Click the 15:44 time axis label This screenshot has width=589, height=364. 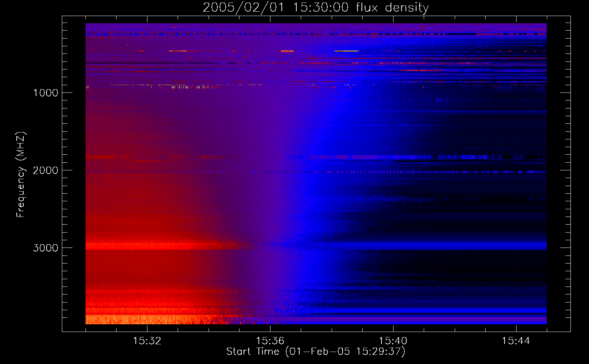[516, 341]
